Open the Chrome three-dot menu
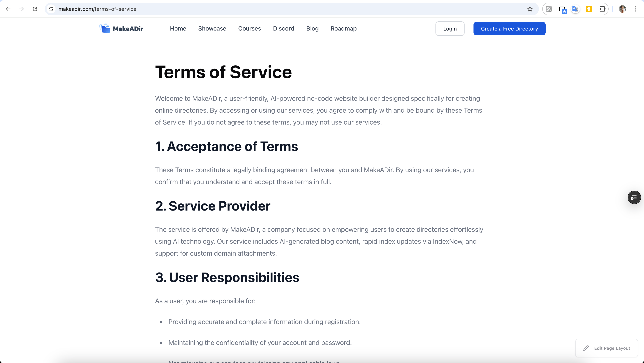Image resolution: width=644 pixels, height=363 pixels. tap(635, 9)
